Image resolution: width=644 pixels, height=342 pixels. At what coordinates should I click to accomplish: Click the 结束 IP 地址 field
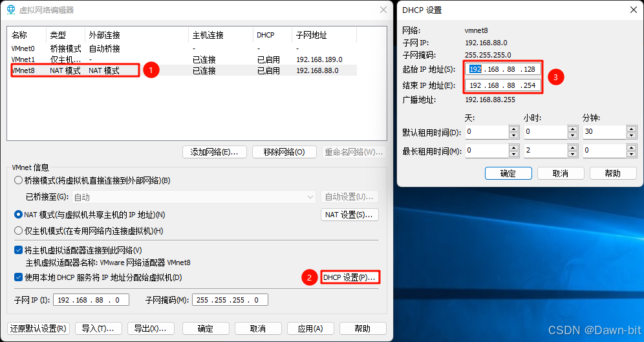click(x=503, y=85)
